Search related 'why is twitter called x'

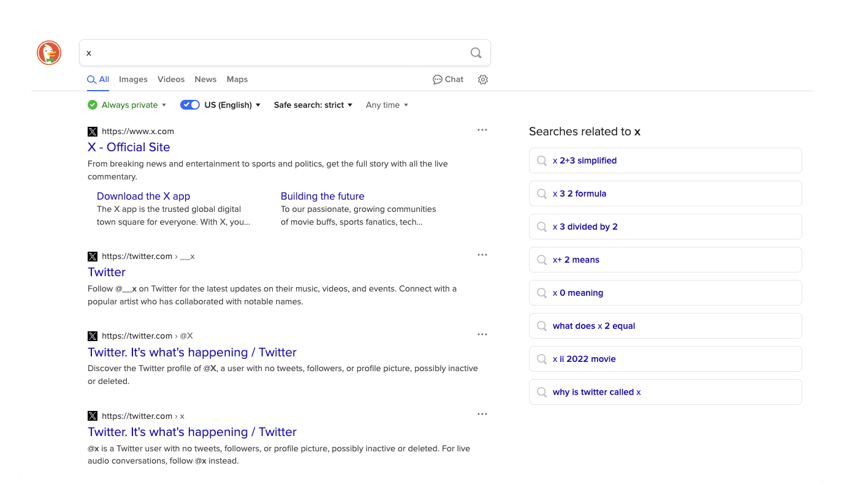pyautogui.click(x=665, y=392)
